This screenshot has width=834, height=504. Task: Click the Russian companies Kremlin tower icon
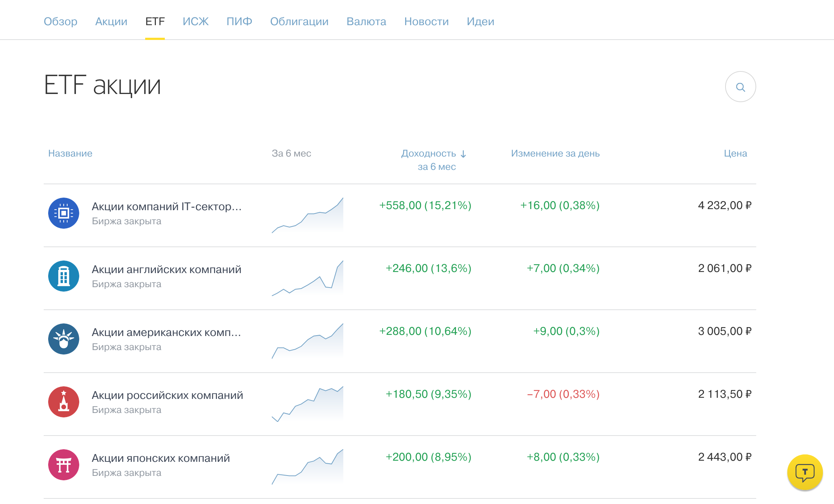click(64, 402)
